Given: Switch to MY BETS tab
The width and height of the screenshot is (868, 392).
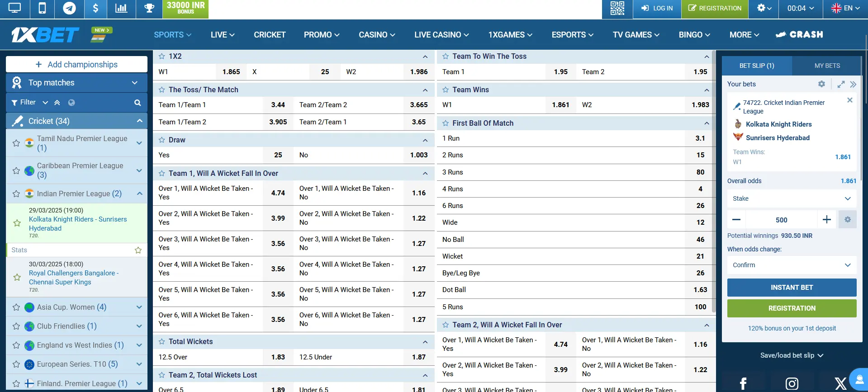Looking at the screenshot, I should [x=827, y=66].
